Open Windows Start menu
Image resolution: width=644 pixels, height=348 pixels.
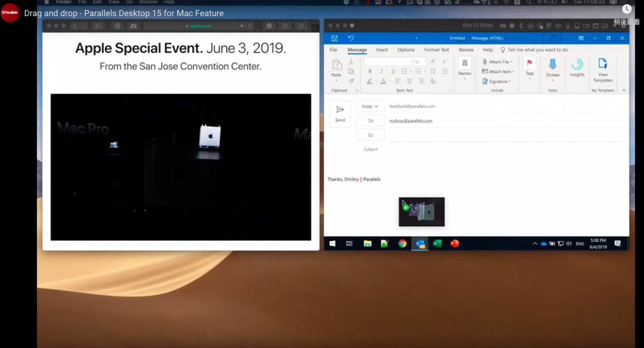pos(333,243)
